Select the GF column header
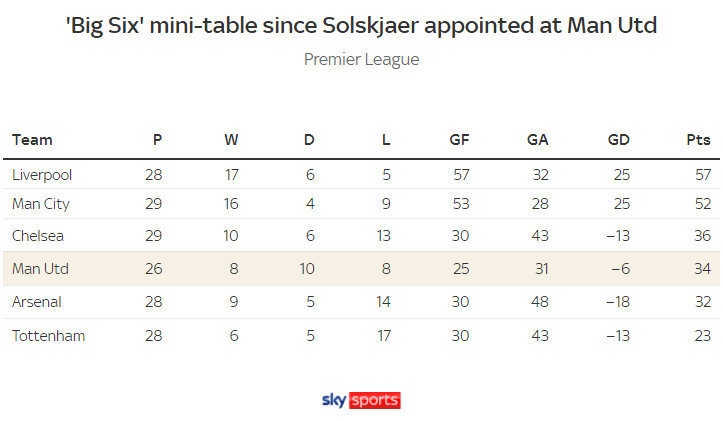The height and width of the screenshot is (421, 723). click(x=459, y=140)
